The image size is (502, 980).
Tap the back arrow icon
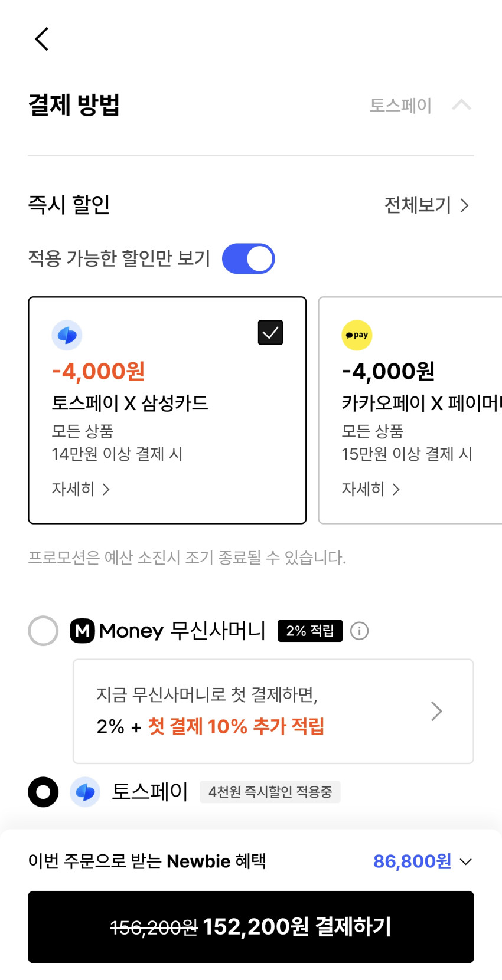point(42,40)
